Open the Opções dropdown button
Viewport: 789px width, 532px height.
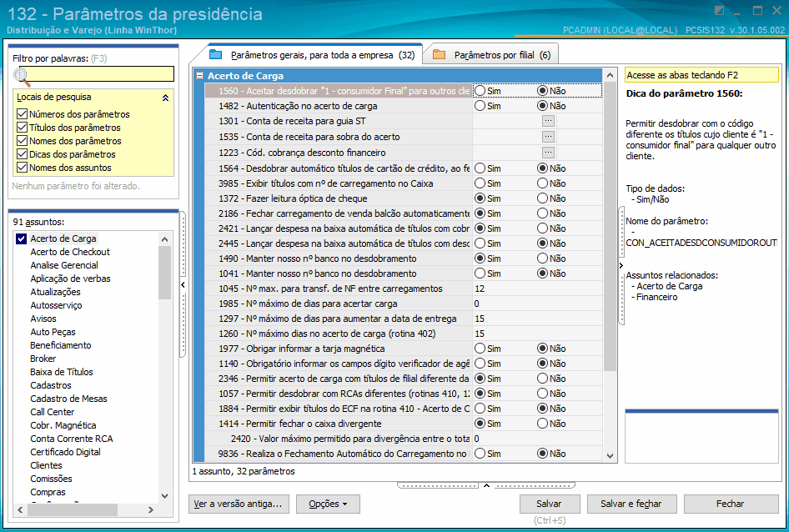(328, 504)
